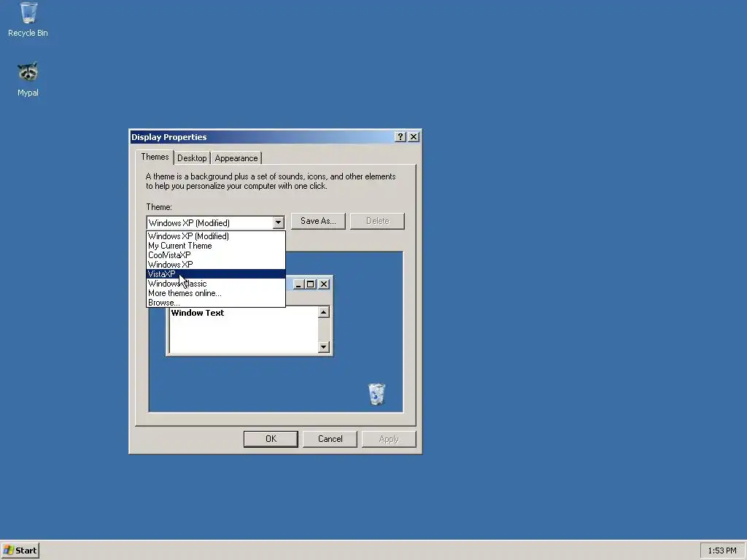Select Browse... in theme list
This screenshot has height=560, width=747.
(x=216, y=303)
